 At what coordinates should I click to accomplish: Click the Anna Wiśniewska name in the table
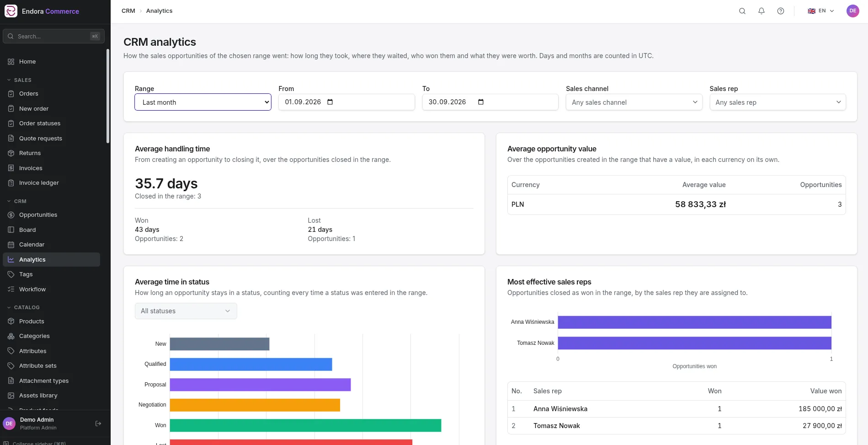pos(560,409)
